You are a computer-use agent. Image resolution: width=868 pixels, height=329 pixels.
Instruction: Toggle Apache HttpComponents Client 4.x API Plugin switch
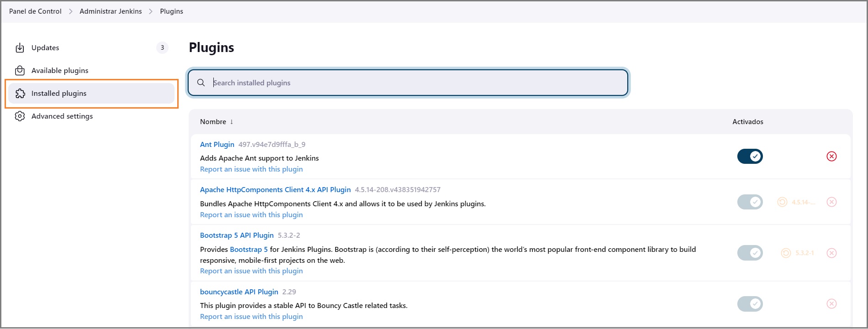pos(750,202)
